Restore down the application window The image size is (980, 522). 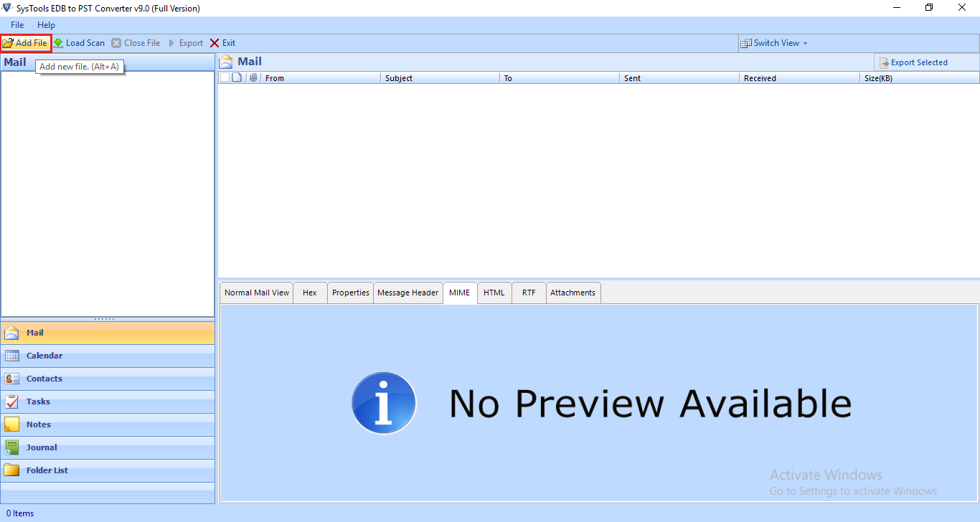(929, 8)
